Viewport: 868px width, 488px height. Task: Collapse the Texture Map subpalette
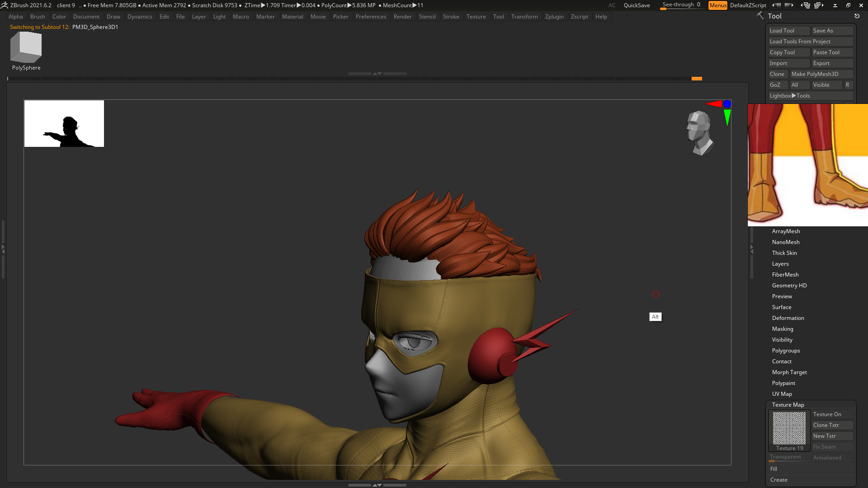[788, 405]
